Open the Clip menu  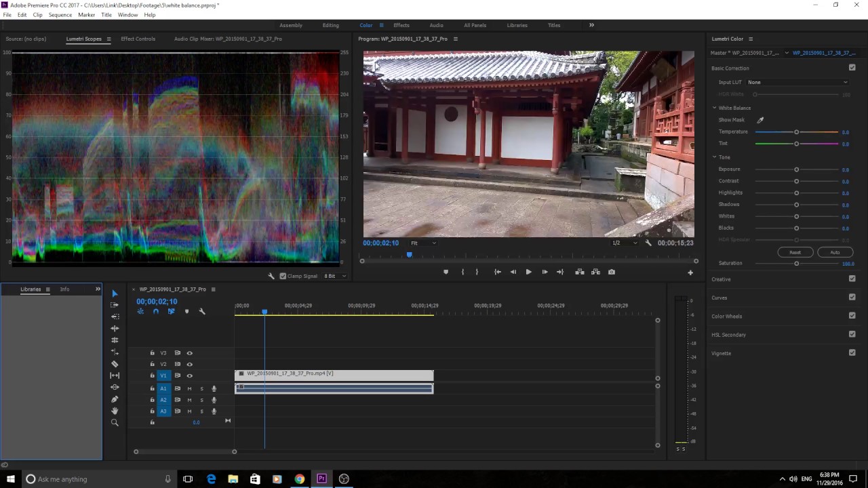tap(37, 15)
